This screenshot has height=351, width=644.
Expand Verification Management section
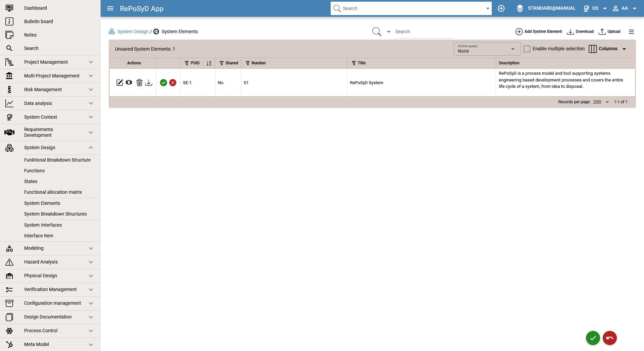(x=50, y=289)
